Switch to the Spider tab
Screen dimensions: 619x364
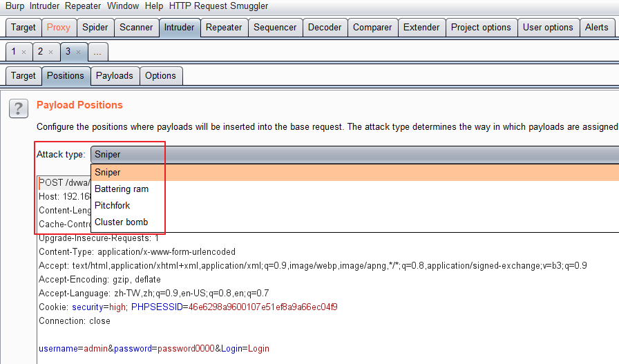tap(95, 27)
